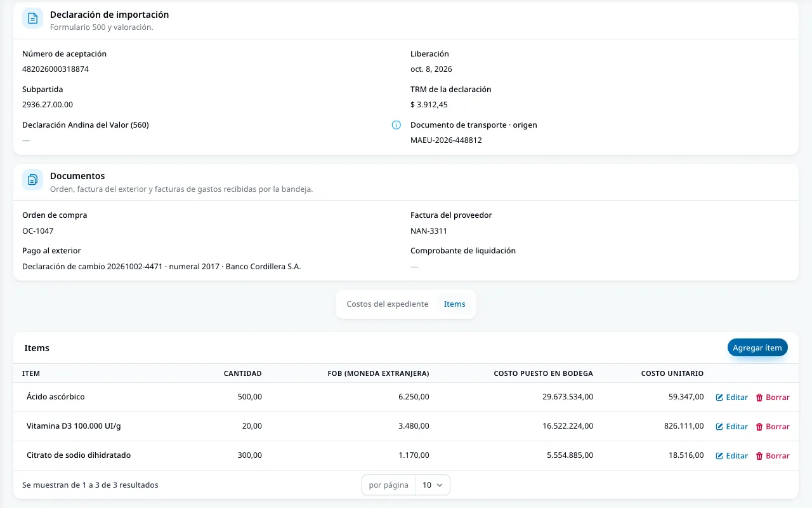This screenshot has height=508, width=812.
Task: Click unit cost 826.111,00
Action: pos(684,426)
